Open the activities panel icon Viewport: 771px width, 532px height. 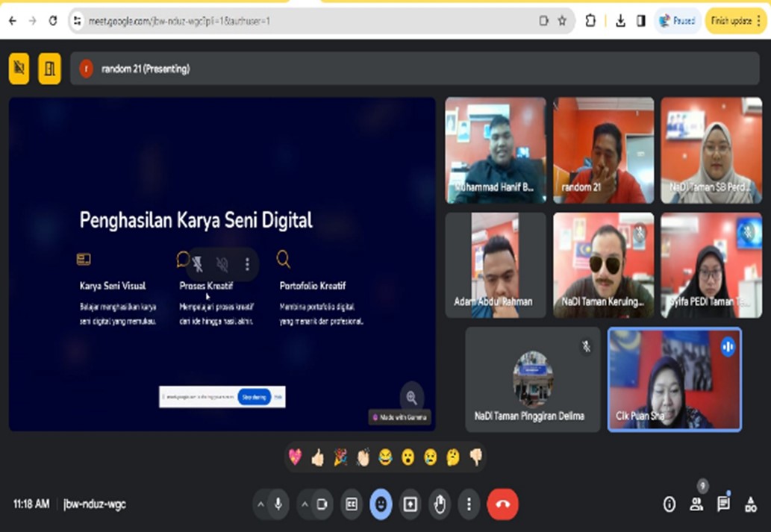click(750, 504)
